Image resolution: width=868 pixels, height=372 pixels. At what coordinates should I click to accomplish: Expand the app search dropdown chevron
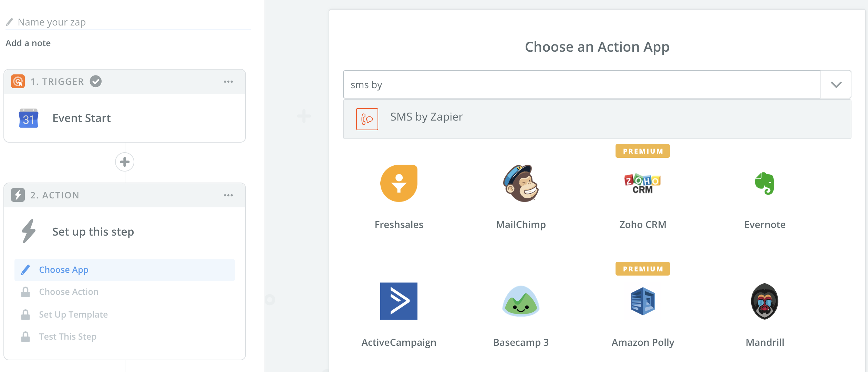(x=836, y=85)
